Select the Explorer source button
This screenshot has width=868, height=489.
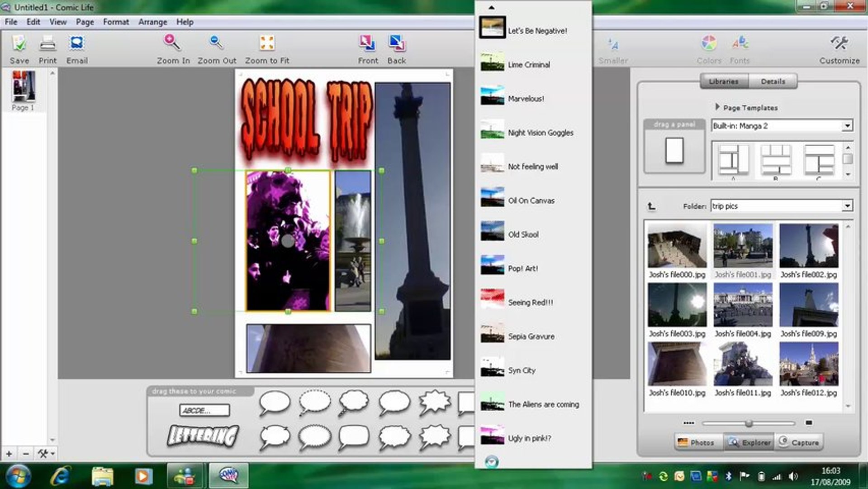point(750,442)
